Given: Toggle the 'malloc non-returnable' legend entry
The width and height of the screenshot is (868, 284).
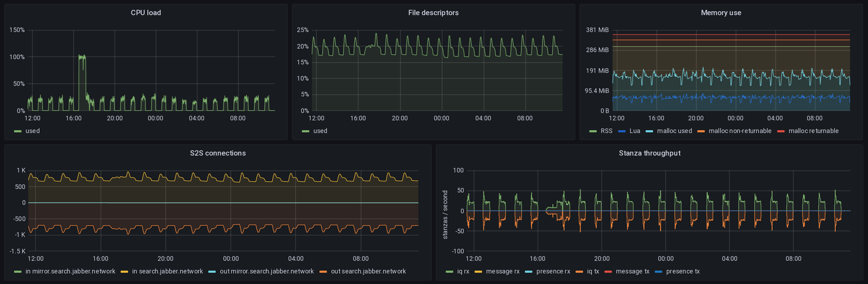Looking at the screenshot, I should 740,131.
